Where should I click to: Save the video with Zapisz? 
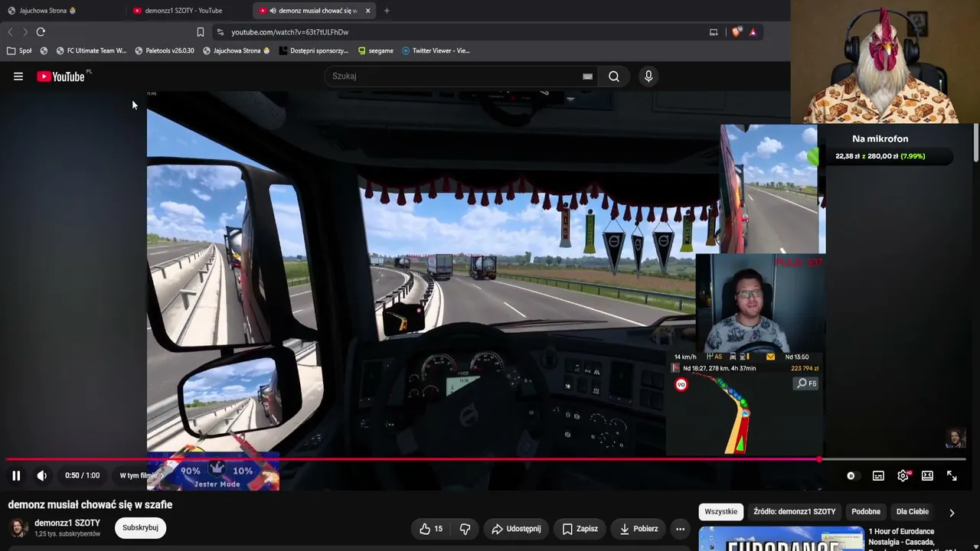point(580,529)
